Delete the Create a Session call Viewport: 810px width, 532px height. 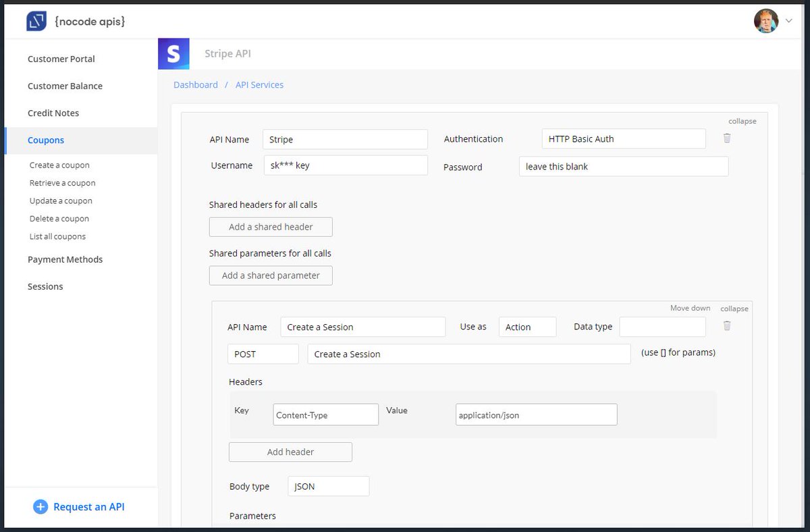pyautogui.click(x=727, y=326)
